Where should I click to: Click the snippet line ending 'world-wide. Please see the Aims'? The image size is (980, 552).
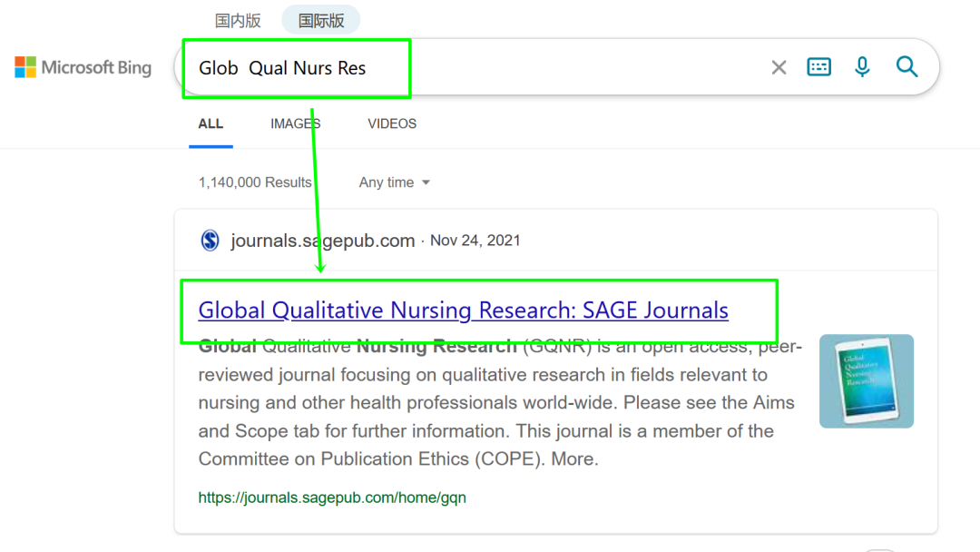(x=496, y=402)
